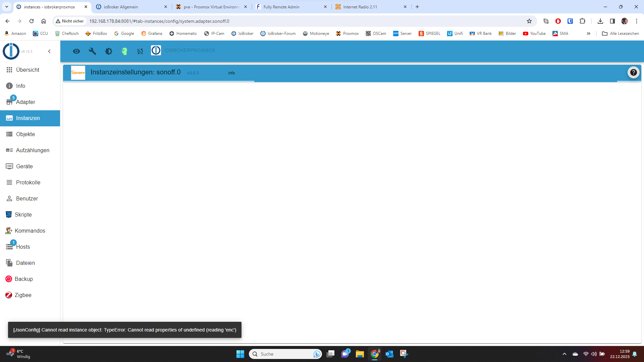Open Homematic bookmark
The image size is (644, 362).
(183, 34)
